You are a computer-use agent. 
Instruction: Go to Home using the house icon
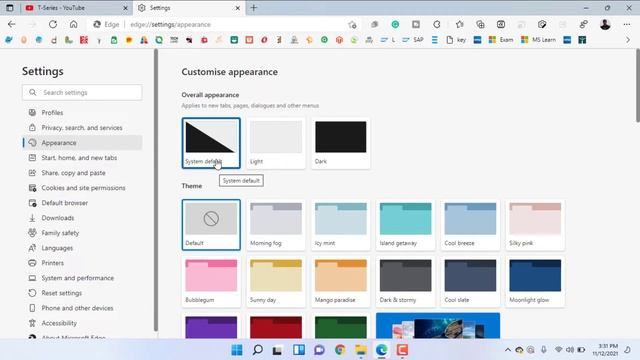[73, 24]
